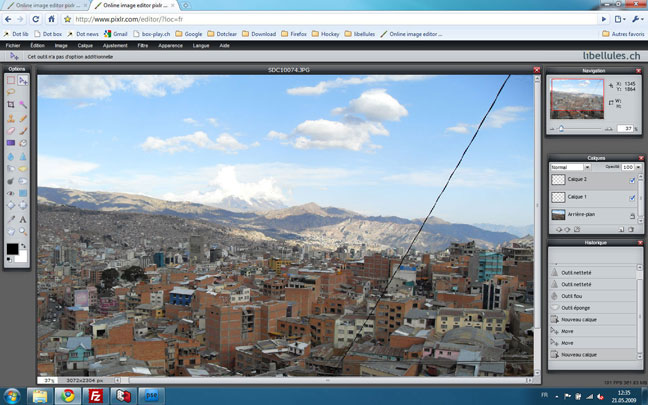Select the Magic Wand tool
The image size is (648, 405).
pyautogui.click(x=23, y=105)
